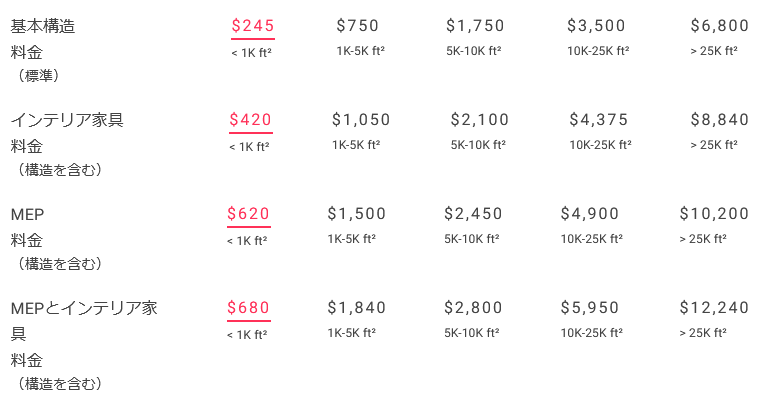Pick the $1,840 MEP and interior price
The image size is (776, 406).
(x=357, y=308)
